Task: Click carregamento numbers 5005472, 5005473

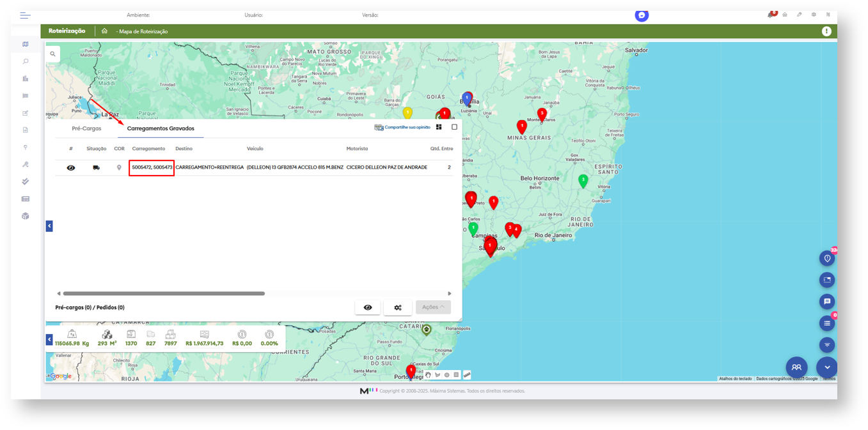Action: pos(152,167)
